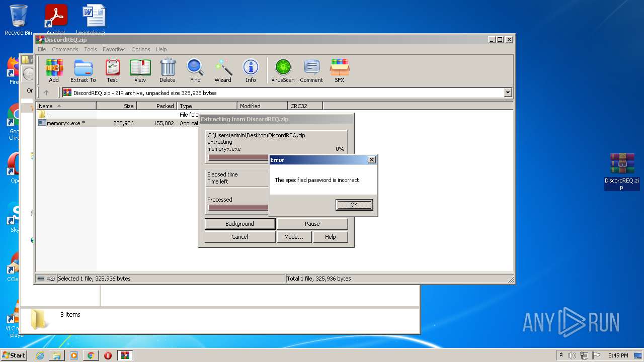Click the Action Center flag icon
Image resolution: width=644 pixels, height=362 pixels.
click(x=596, y=355)
